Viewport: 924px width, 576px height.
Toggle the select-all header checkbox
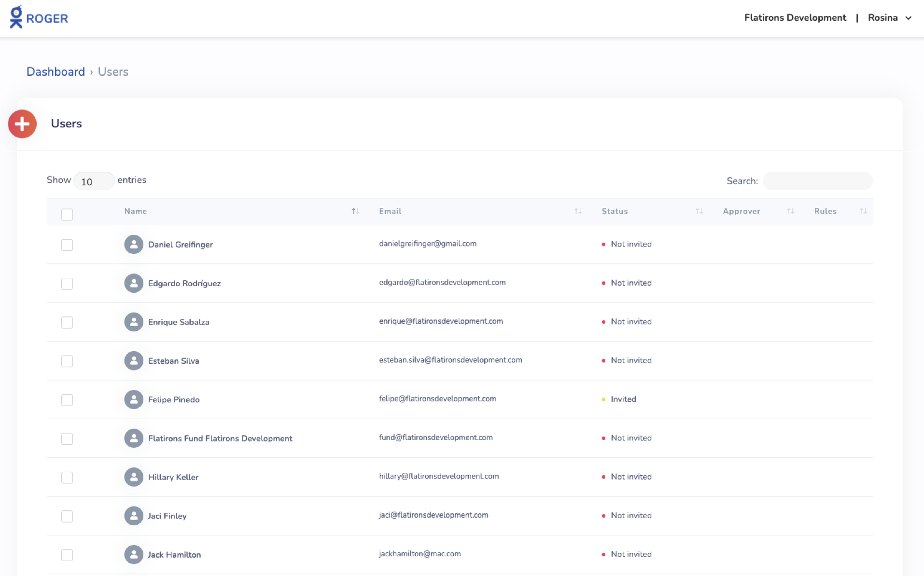pos(67,215)
